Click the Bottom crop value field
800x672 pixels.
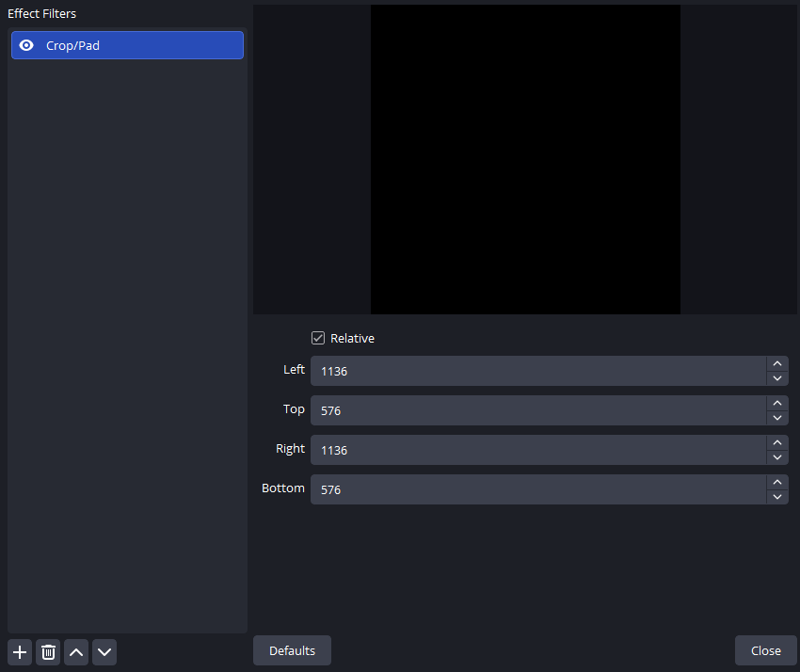538,489
